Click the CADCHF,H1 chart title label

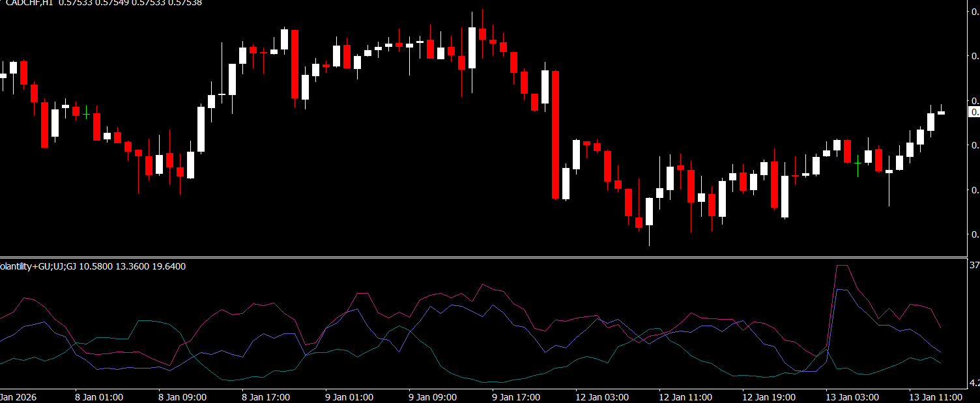[x=29, y=3]
